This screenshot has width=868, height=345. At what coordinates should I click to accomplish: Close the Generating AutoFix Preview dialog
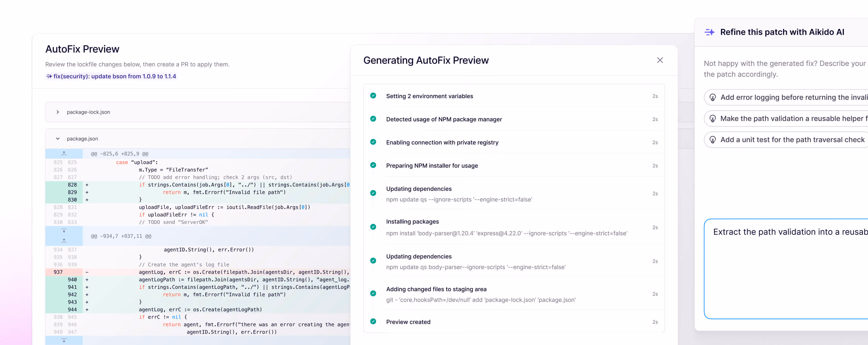pos(660,60)
